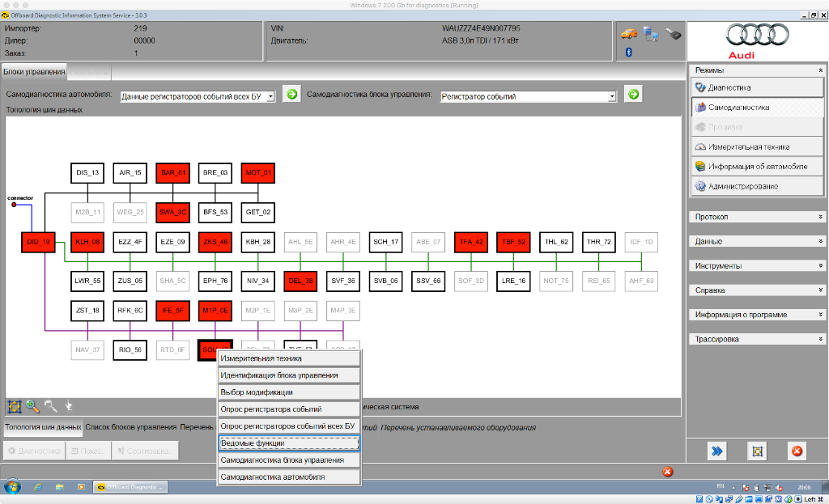Click the Windows Start button
The image size is (829, 504).
point(13,487)
